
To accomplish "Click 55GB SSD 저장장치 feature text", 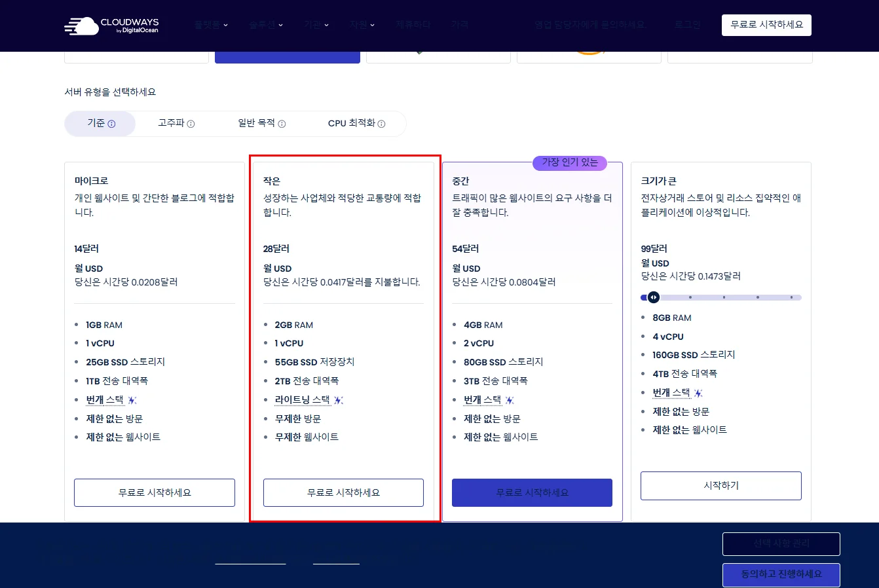I will [314, 362].
